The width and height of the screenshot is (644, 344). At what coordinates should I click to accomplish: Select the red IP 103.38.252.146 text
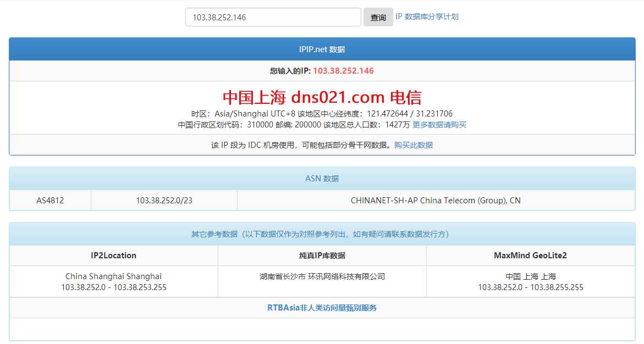tap(343, 70)
